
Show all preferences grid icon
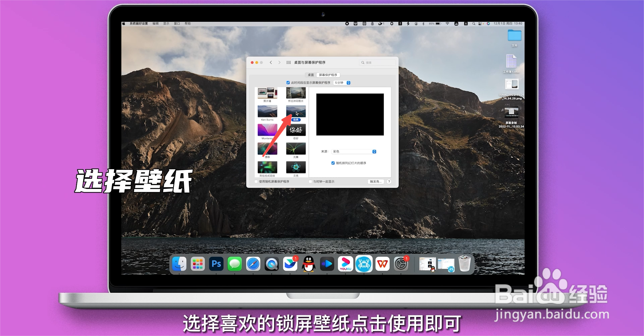coord(288,62)
